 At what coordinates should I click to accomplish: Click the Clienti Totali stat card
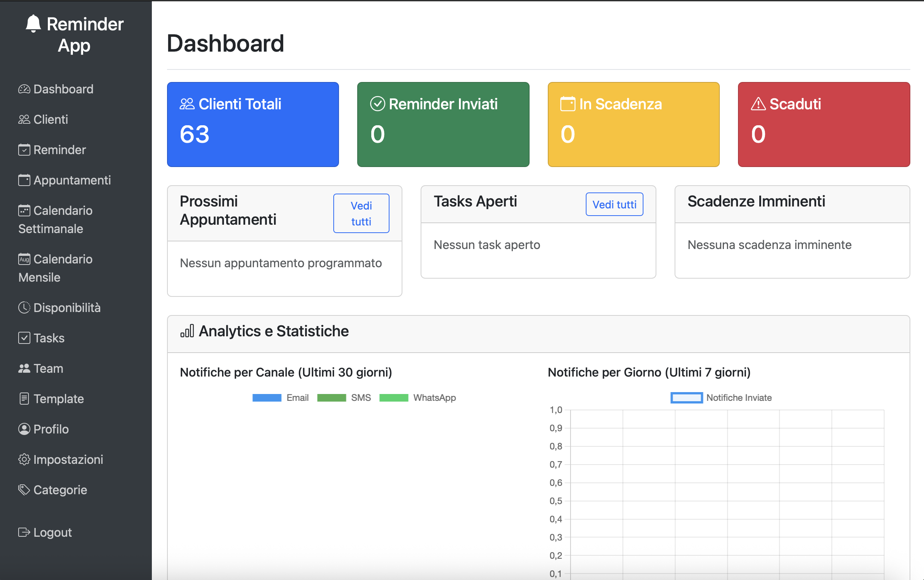coord(252,124)
